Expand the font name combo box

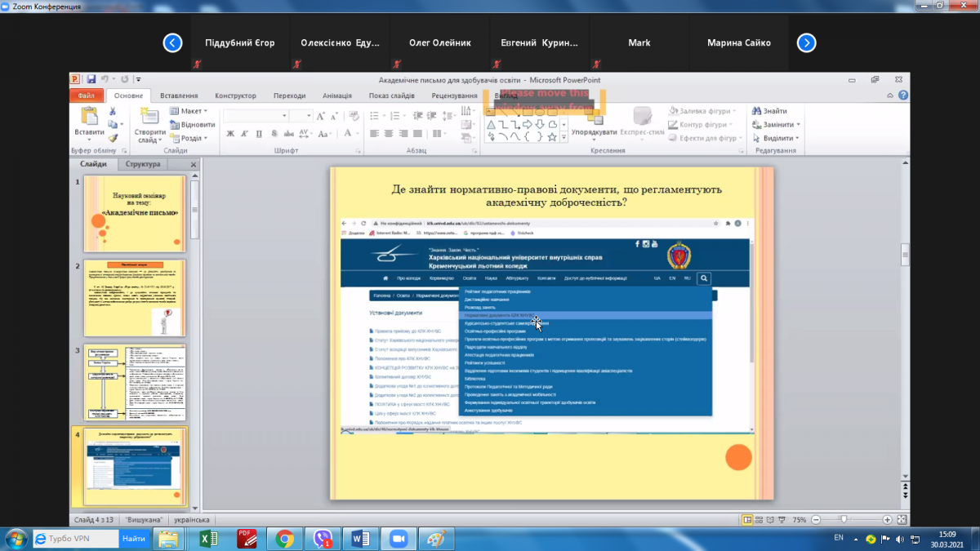283,116
